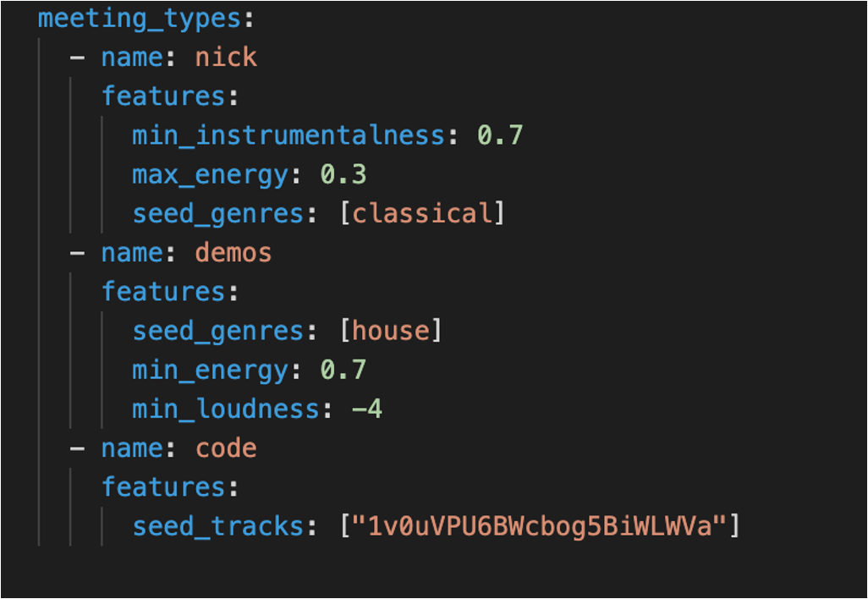Select the name value nick
This screenshot has height=599, width=868.
point(226,58)
